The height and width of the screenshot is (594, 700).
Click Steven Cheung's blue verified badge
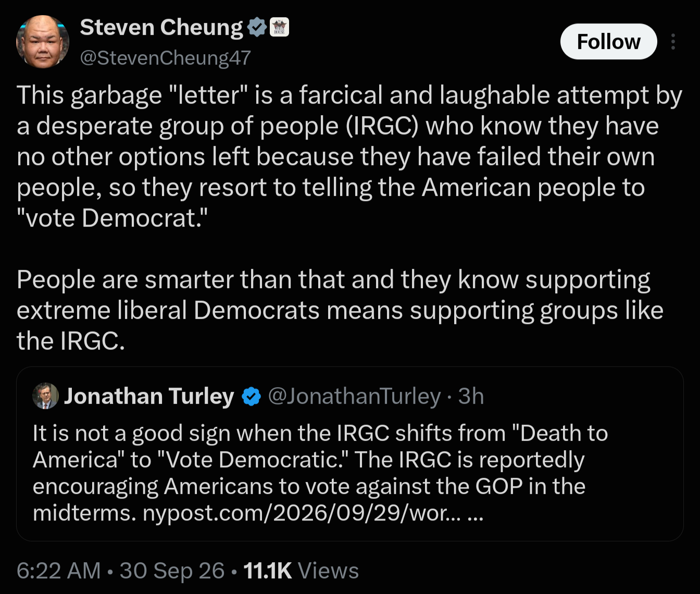click(257, 27)
